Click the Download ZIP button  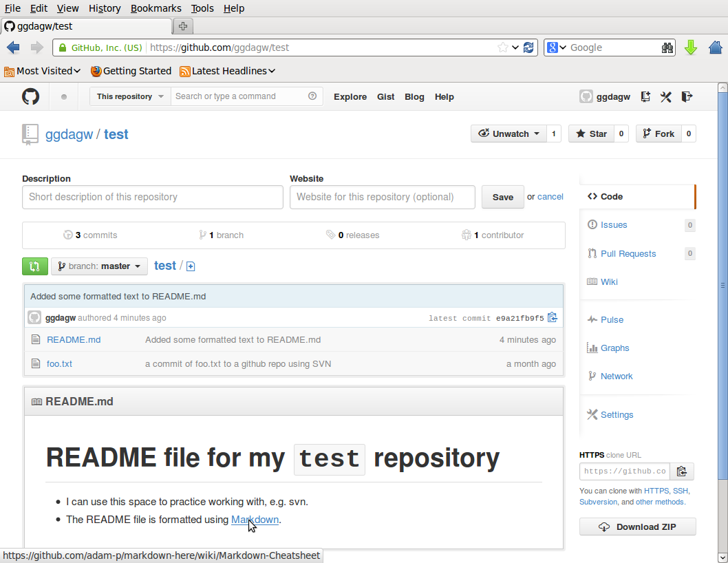(637, 527)
